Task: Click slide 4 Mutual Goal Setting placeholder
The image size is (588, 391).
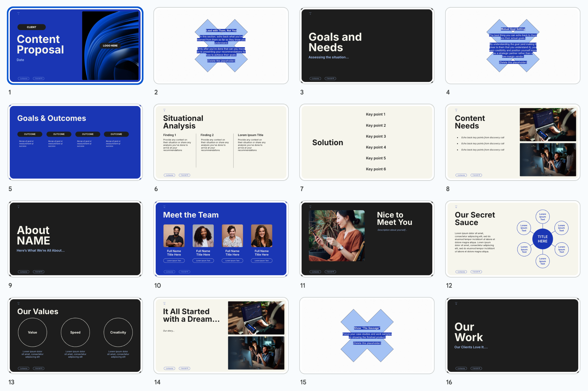Action: pyautogui.click(x=513, y=46)
